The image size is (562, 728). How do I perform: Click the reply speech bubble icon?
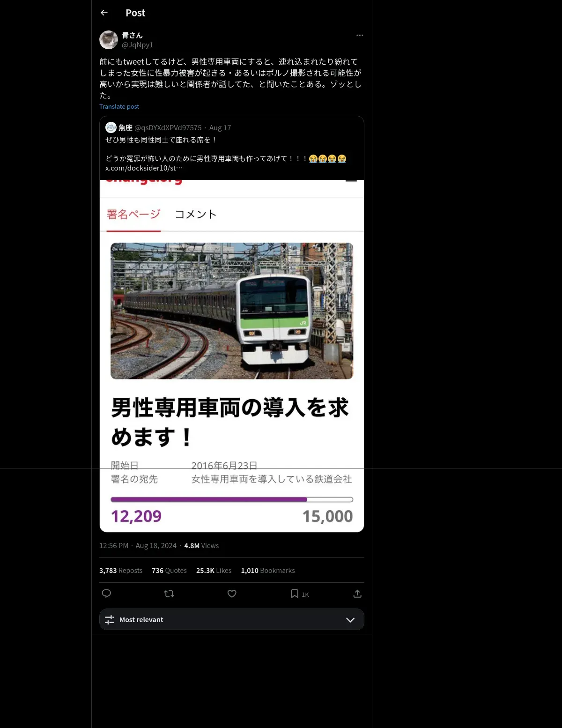click(106, 594)
